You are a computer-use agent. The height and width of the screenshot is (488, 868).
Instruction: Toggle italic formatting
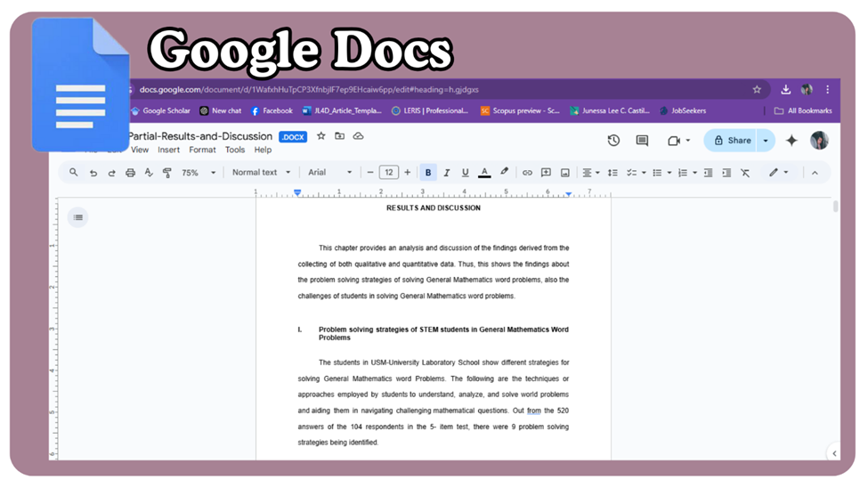click(x=447, y=173)
